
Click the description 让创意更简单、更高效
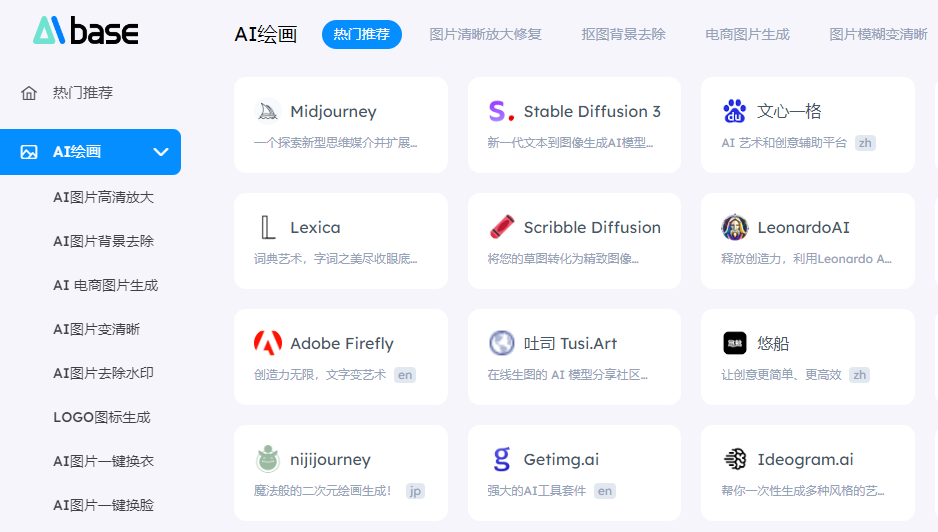(x=781, y=375)
